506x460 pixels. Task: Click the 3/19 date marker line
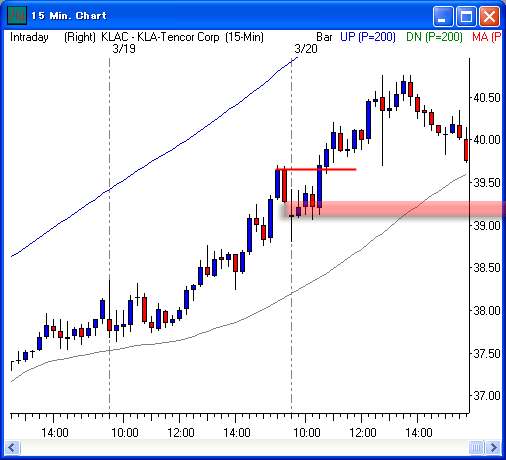tap(110, 233)
